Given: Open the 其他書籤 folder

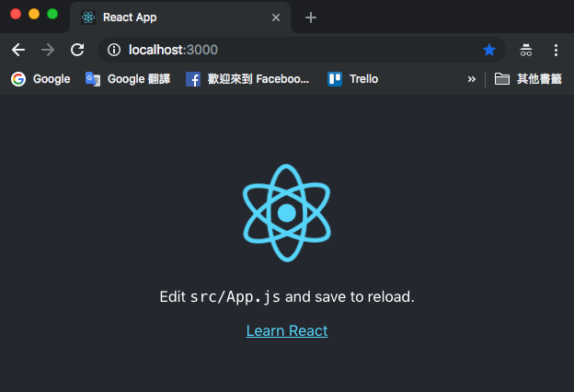Looking at the screenshot, I should pos(528,79).
